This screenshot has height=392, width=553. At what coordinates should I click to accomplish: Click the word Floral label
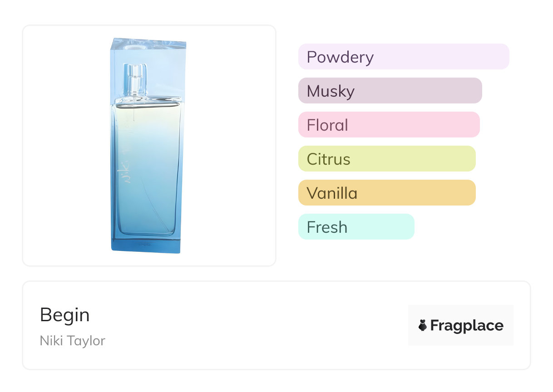pyautogui.click(x=327, y=125)
